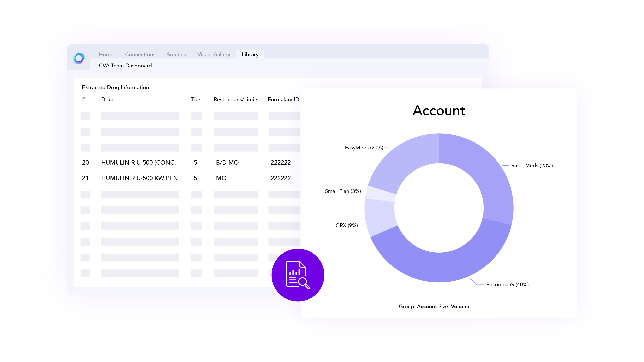Click the Formulary ID column header
Image resolution: width=644 pixels, height=362 pixels.
click(x=283, y=99)
